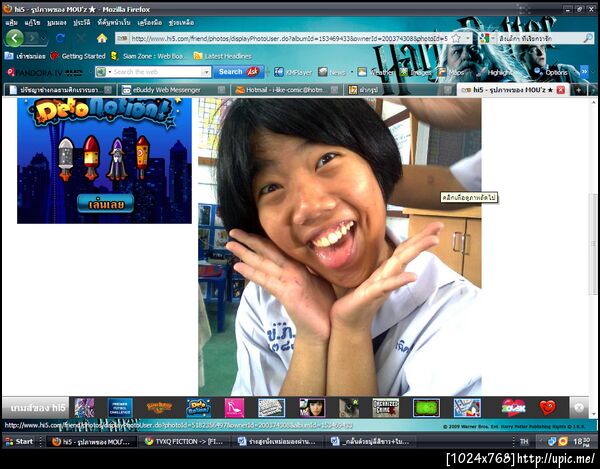
Task: Switch to the first Word document taskbar button
Action: point(277,441)
